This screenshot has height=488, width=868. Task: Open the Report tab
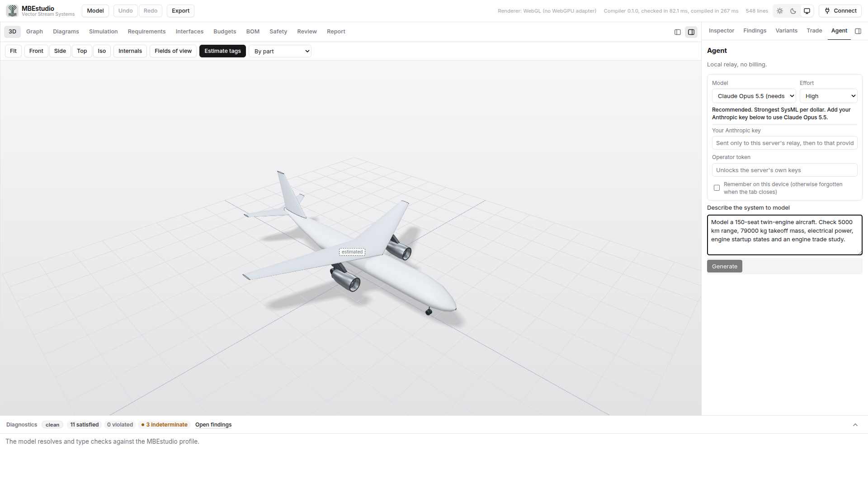pos(336,32)
